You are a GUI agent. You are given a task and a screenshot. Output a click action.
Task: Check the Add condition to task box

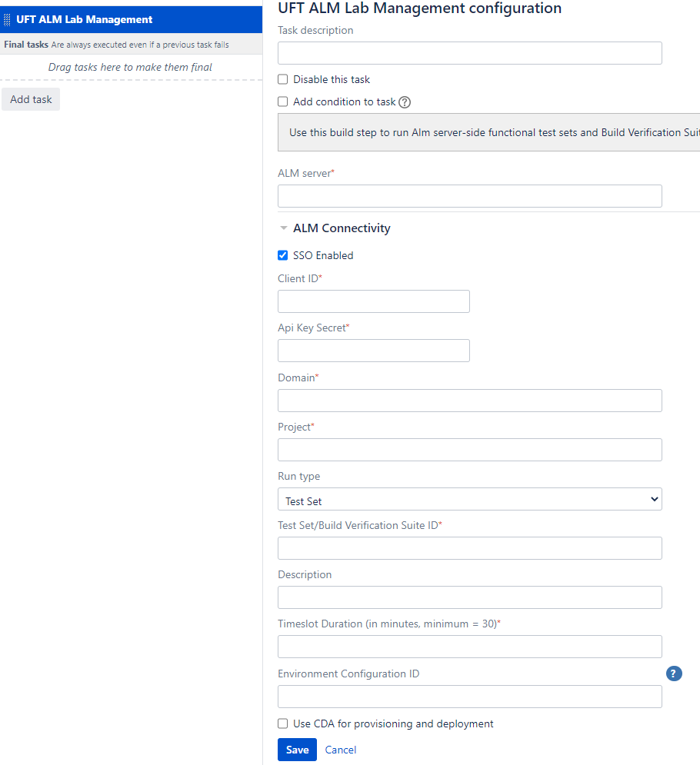coord(283,101)
